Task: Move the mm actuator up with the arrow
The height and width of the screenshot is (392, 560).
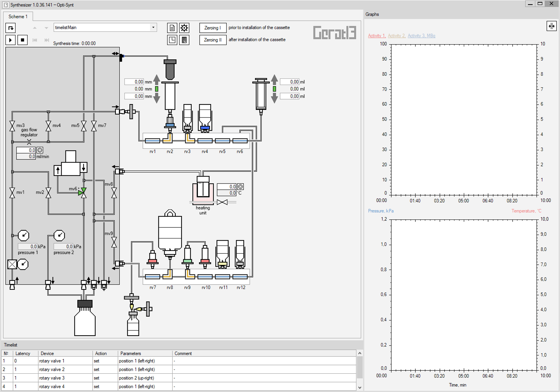Action: [157, 80]
